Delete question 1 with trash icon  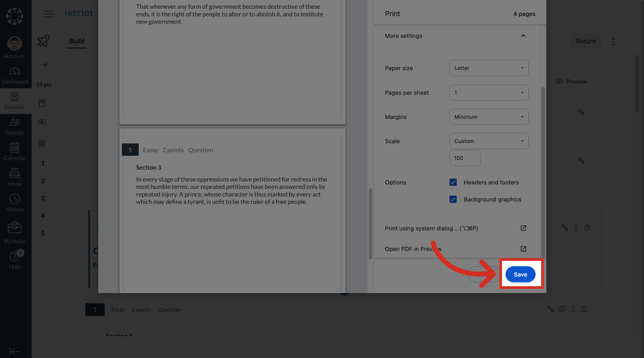point(584,309)
